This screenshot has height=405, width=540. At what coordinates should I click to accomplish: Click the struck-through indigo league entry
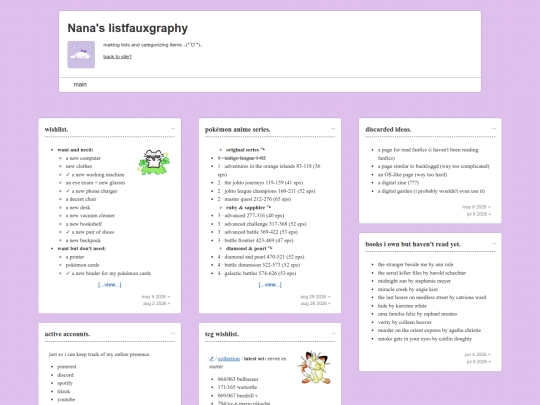(241, 158)
